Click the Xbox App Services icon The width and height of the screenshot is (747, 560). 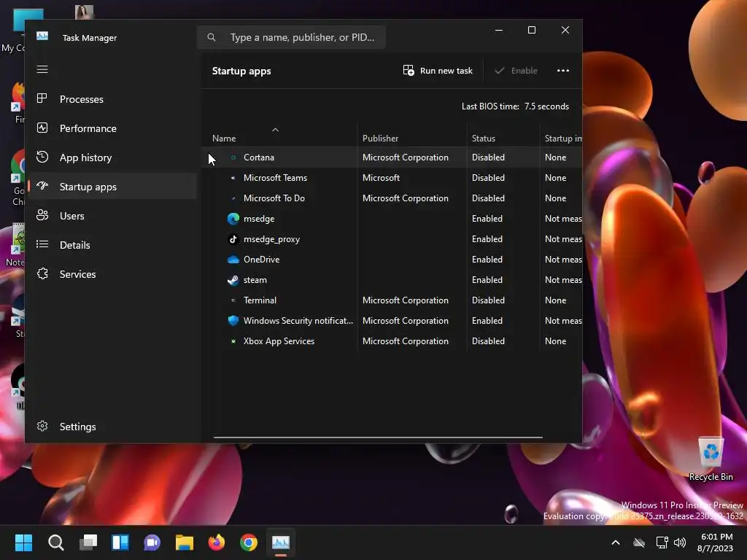[x=233, y=341]
